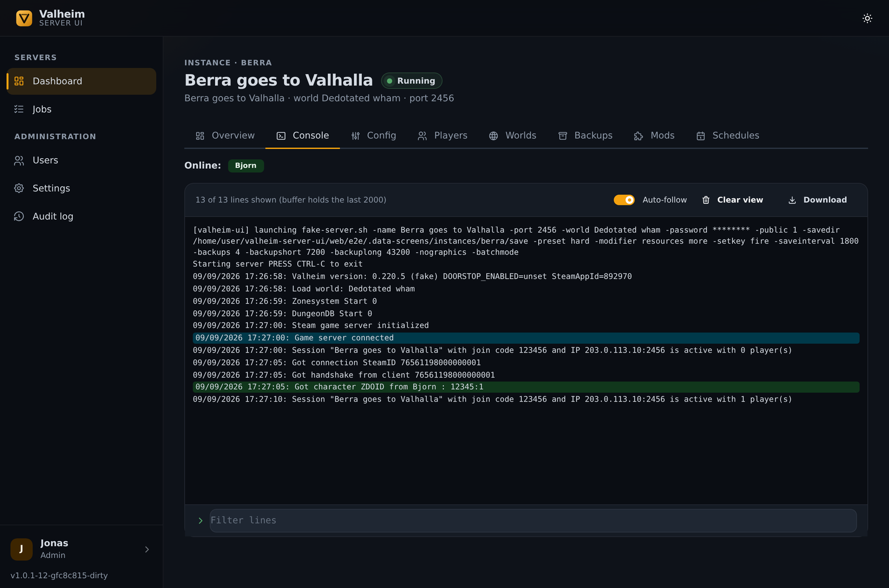Viewport: 889px width, 588px height.
Task: Click the Schedules calendar icon
Action: 701,136
